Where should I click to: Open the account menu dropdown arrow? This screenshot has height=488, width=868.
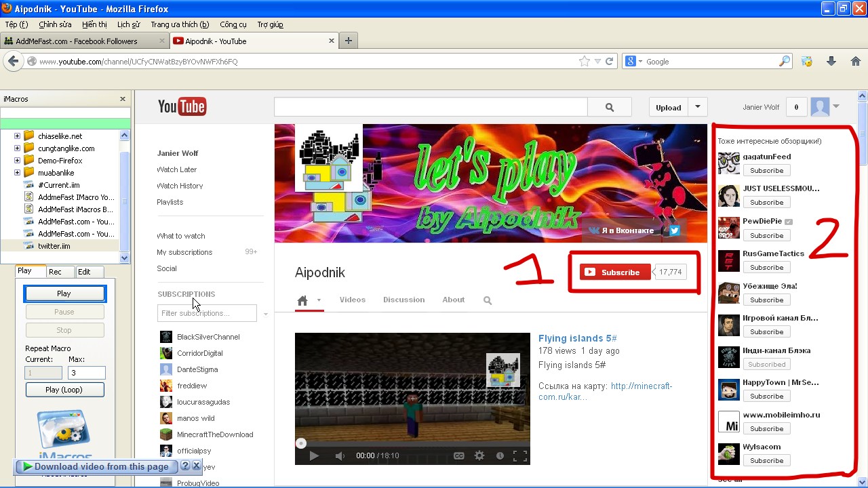click(836, 106)
